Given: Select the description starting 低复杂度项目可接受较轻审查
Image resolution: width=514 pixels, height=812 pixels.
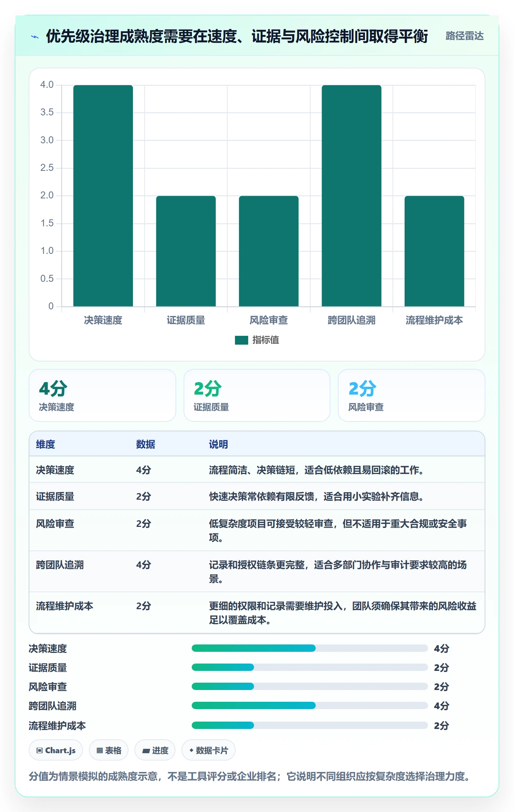Looking at the screenshot, I should click(x=338, y=530).
